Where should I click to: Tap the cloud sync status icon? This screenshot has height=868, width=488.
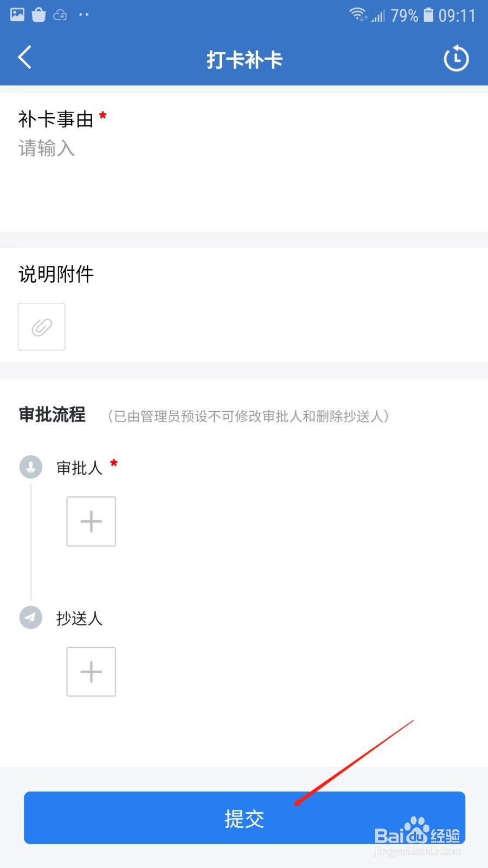[x=60, y=15]
